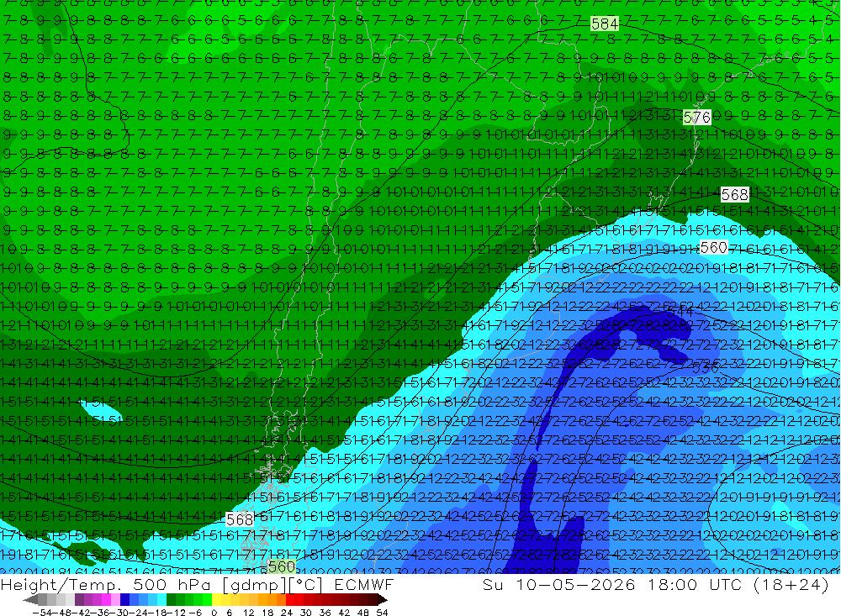Click the 'Su' weekday abbreviation
Screen dimensions: 841x616
pos(493,584)
